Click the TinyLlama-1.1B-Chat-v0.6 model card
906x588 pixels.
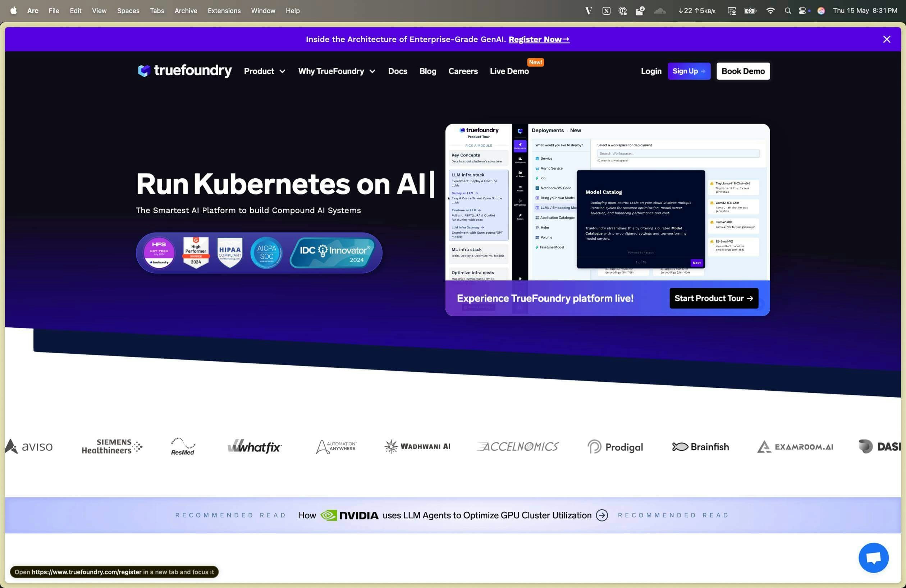(x=733, y=187)
